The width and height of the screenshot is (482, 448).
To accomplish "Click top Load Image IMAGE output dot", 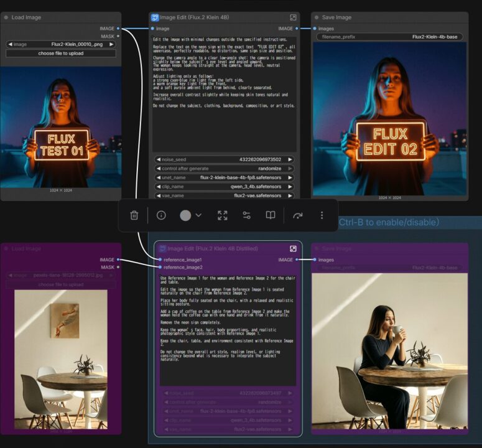I will 118,29.
